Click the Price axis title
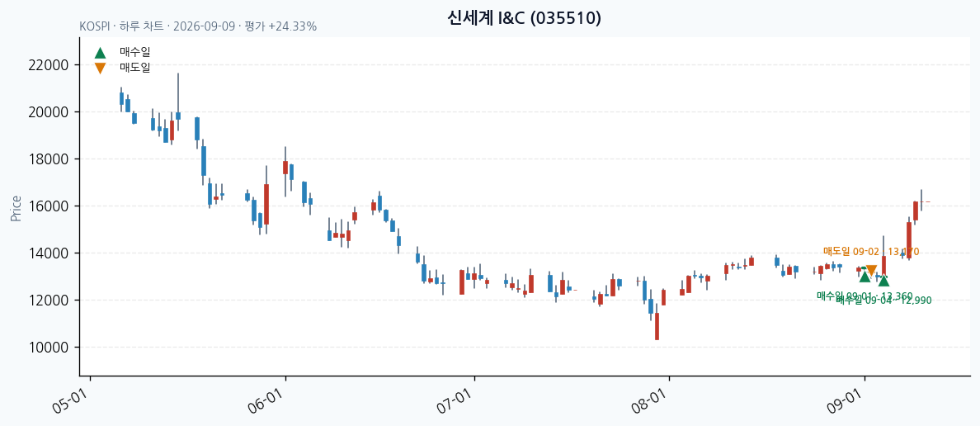Image resolution: width=980 pixels, height=426 pixels. pos(16,208)
